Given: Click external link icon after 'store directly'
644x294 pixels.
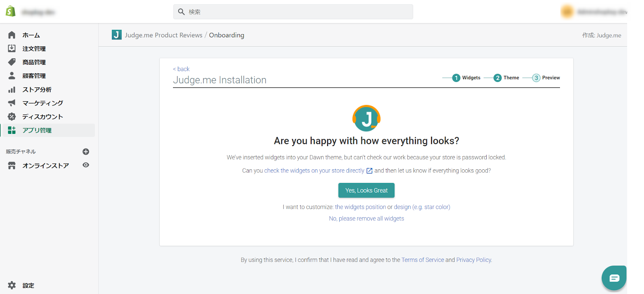Looking at the screenshot, I should click(369, 171).
